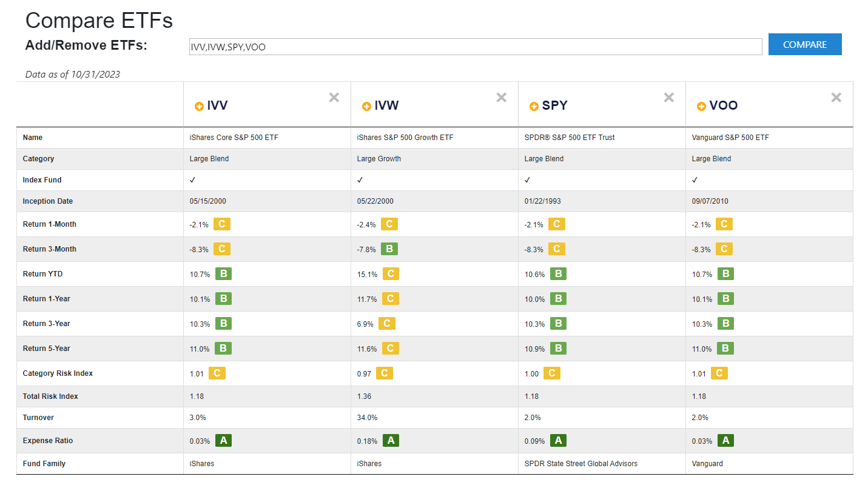868x488 pixels.
Task: Focus the Add/Remove ETFs ticker field
Action: (x=476, y=47)
